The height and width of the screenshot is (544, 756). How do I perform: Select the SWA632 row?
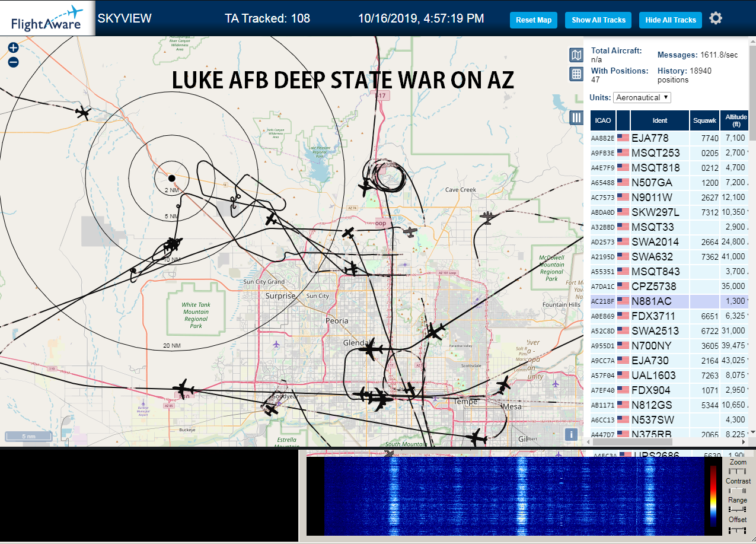[670, 256]
